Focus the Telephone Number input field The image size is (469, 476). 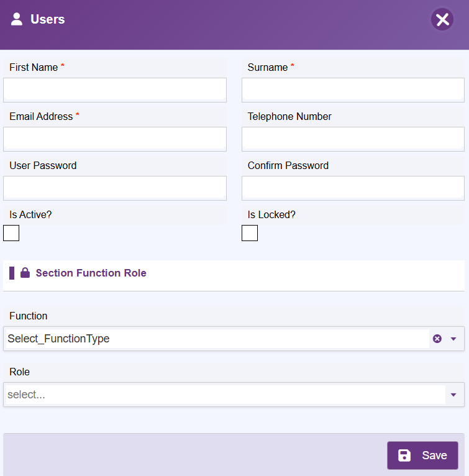click(353, 139)
